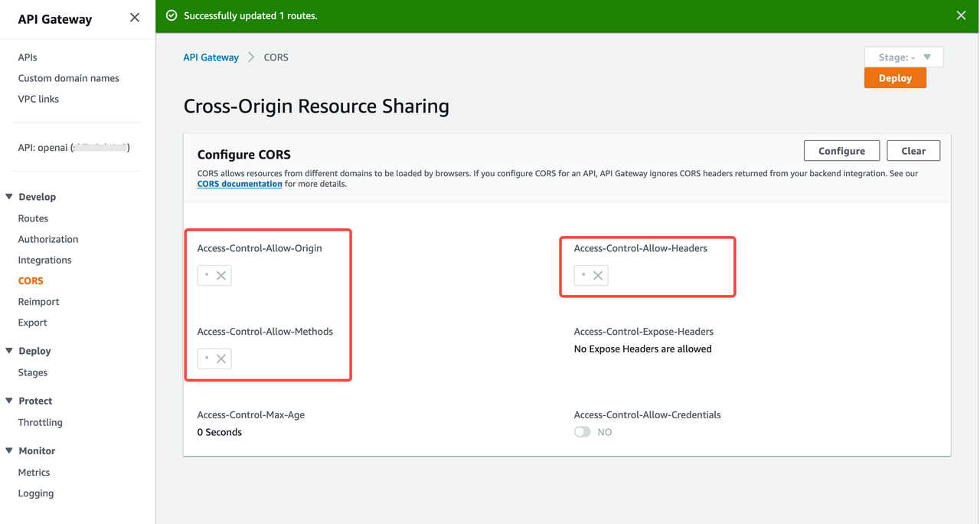This screenshot has width=980, height=524.
Task: Click the orange Deploy button
Action: (895, 78)
